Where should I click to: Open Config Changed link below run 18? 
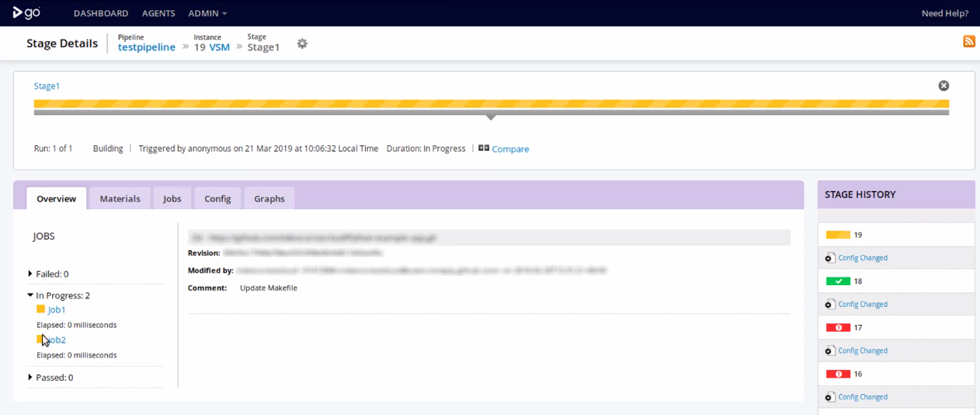[863, 305]
